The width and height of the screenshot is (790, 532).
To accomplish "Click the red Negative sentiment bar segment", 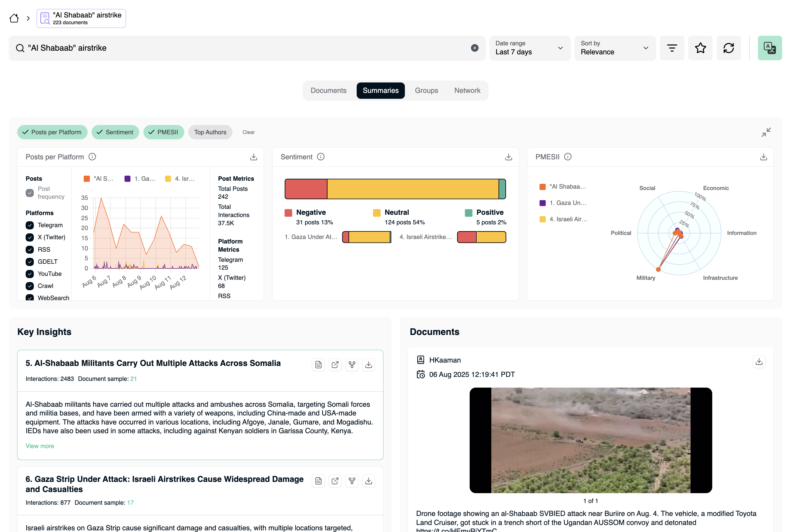I will (x=305, y=189).
